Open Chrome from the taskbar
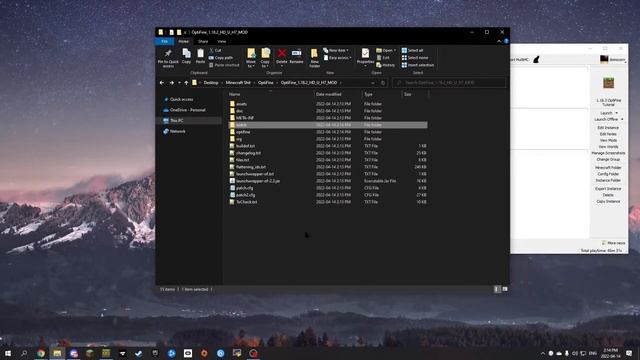Viewport: 640px width, 360px height. (41, 353)
